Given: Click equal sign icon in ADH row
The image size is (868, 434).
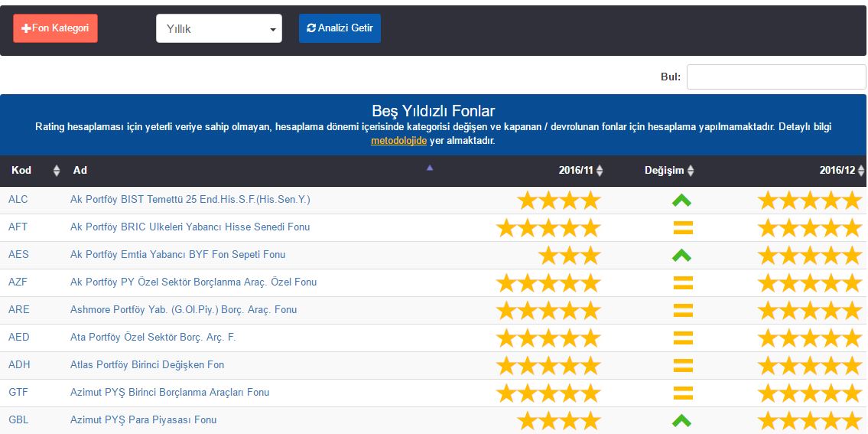Looking at the screenshot, I should point(683,365).
